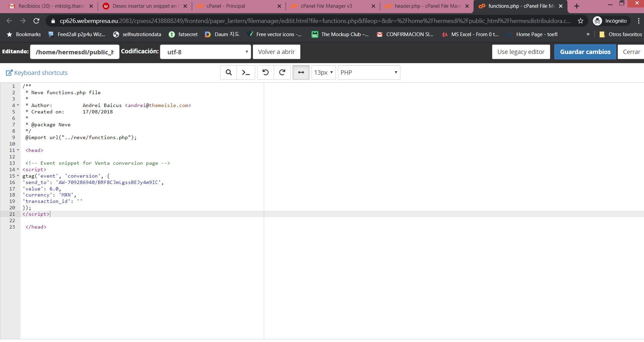Collapse the gtag block on line 15

18,176
